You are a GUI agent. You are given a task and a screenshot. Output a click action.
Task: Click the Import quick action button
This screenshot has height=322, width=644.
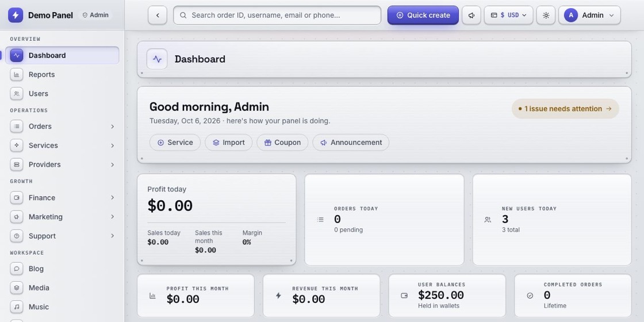click(x=229, y=143)
